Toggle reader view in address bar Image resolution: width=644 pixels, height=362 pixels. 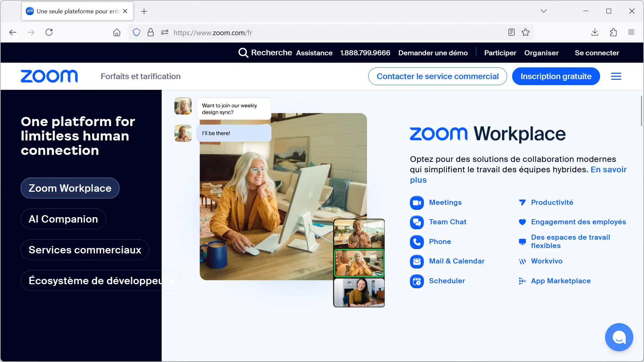coord(512,33)
